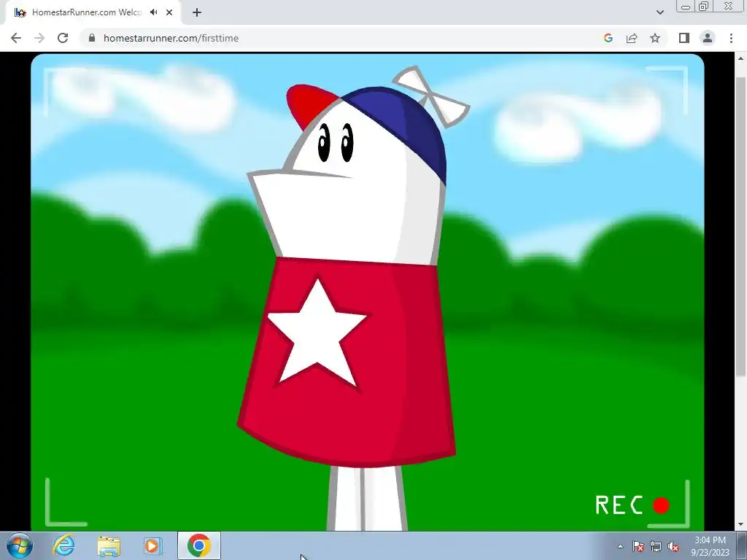The width and height of the screenshot is (747, 560).
Task: Click the Chrome taskbar button
Action: coord(199,545)
